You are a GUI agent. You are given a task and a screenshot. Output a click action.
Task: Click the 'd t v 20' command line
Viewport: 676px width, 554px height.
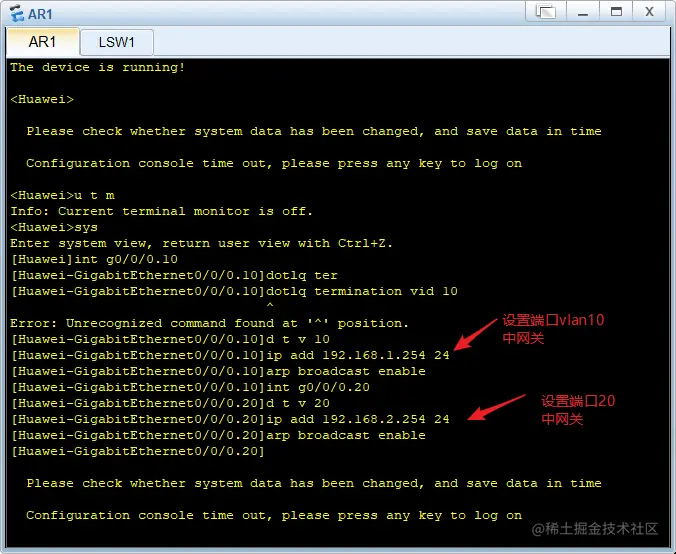coord(170,403)
